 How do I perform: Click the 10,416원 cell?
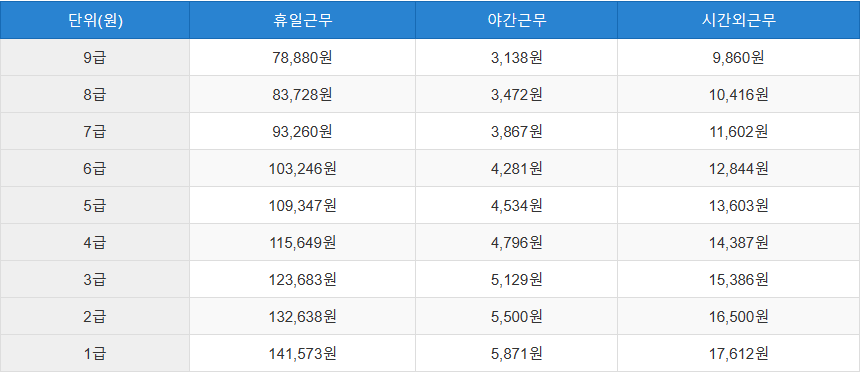[739, 94]
